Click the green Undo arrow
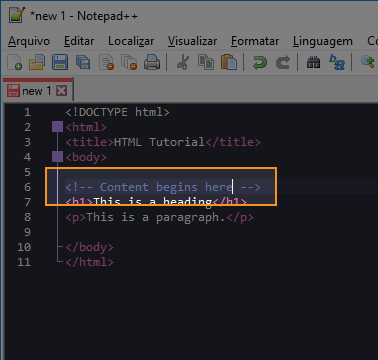 point(260,62)
